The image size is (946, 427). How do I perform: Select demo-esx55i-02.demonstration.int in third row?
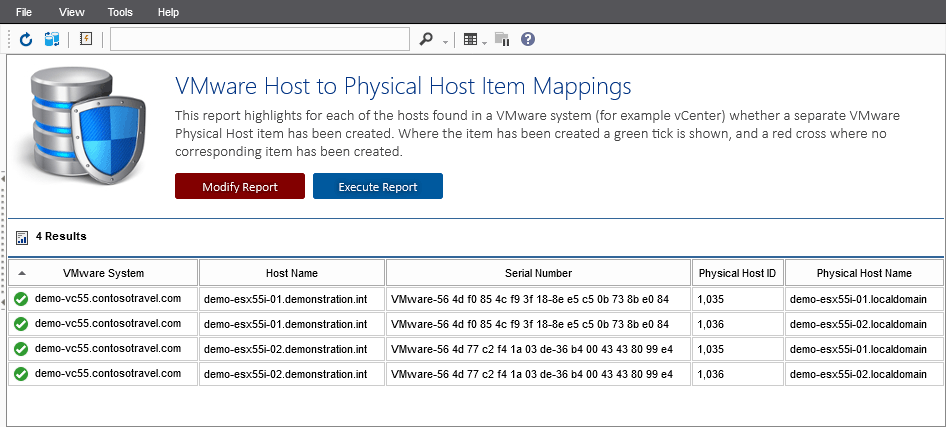point(285,349)
